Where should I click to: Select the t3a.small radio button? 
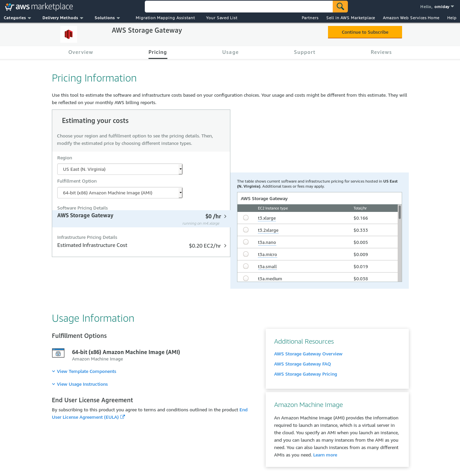pyautogui.click(x=246, y=266)
